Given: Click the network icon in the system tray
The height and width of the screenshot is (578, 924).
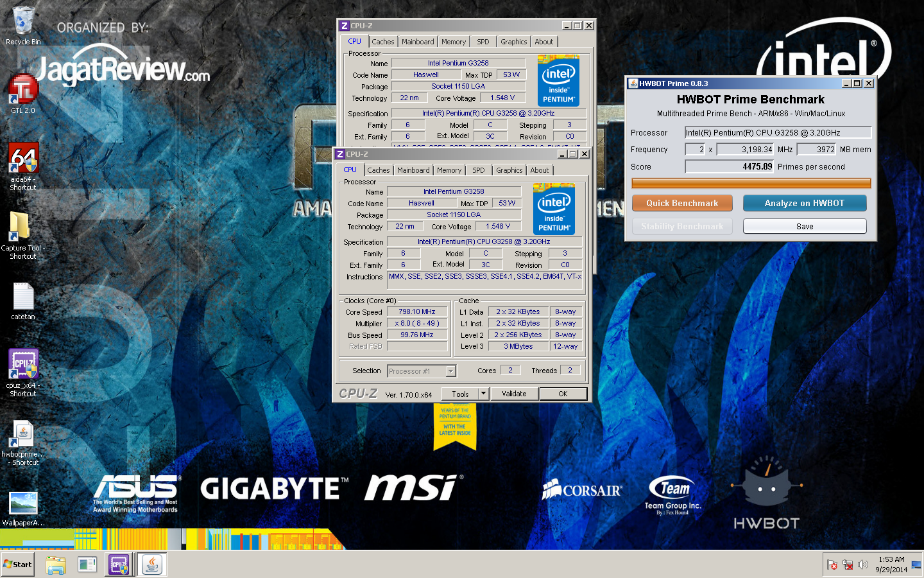Looking at the screenshot, I should click(x=848, y=565).
